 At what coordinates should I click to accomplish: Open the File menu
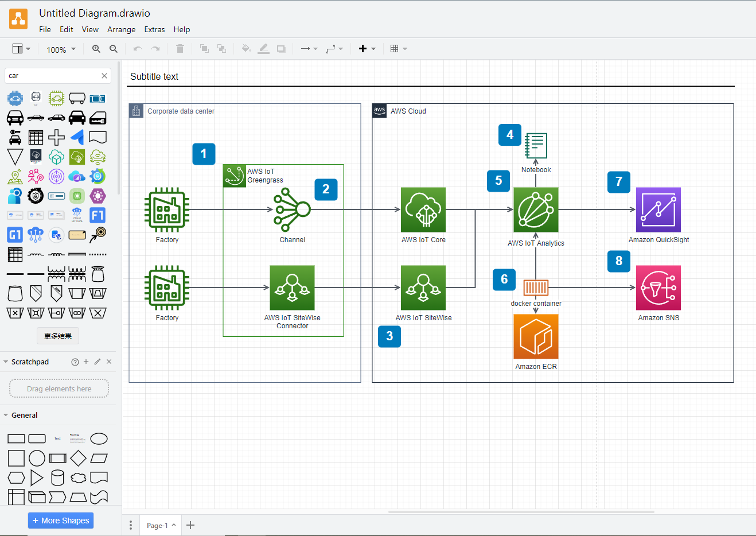45,29
